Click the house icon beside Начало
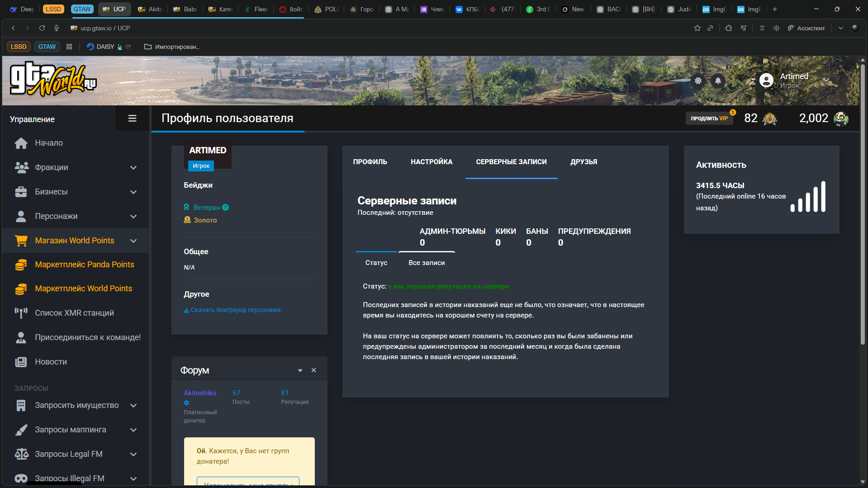Image resolution: width=868 pixels, height=488 pixels. (21, 143)
